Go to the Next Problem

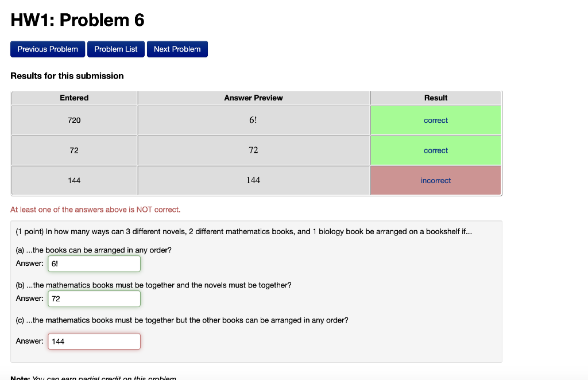177,49
